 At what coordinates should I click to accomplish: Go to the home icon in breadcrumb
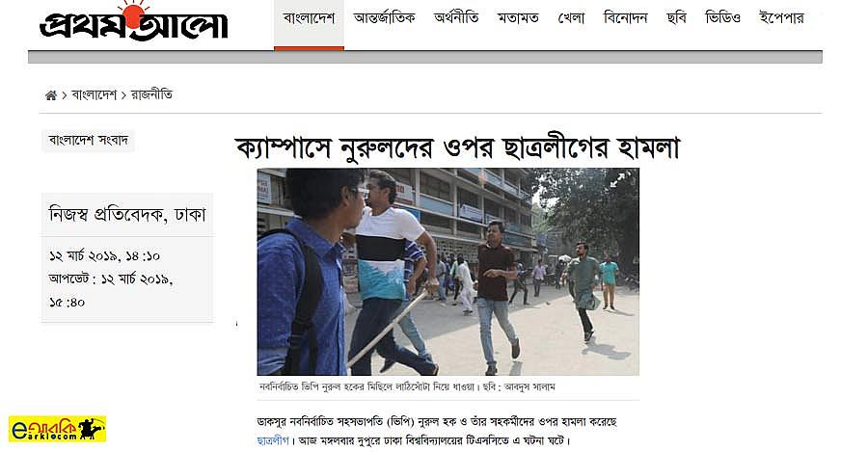50,95
